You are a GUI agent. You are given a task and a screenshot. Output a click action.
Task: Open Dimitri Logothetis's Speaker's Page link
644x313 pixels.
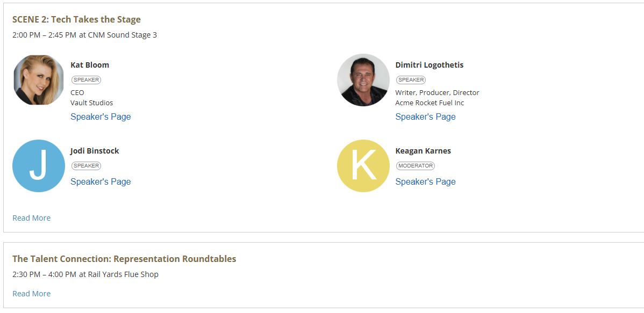[x=426, y=117]
